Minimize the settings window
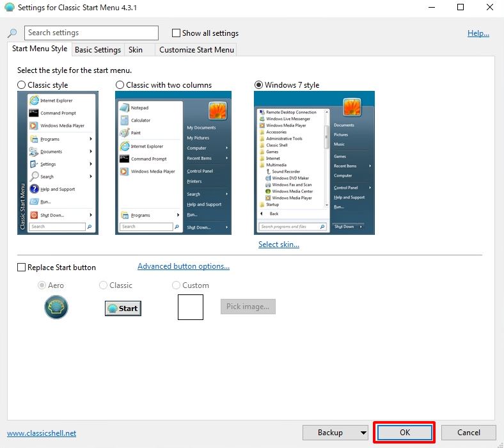Viewport: 504px width, 448px height. pyautogui.click(x=432, y=7)
